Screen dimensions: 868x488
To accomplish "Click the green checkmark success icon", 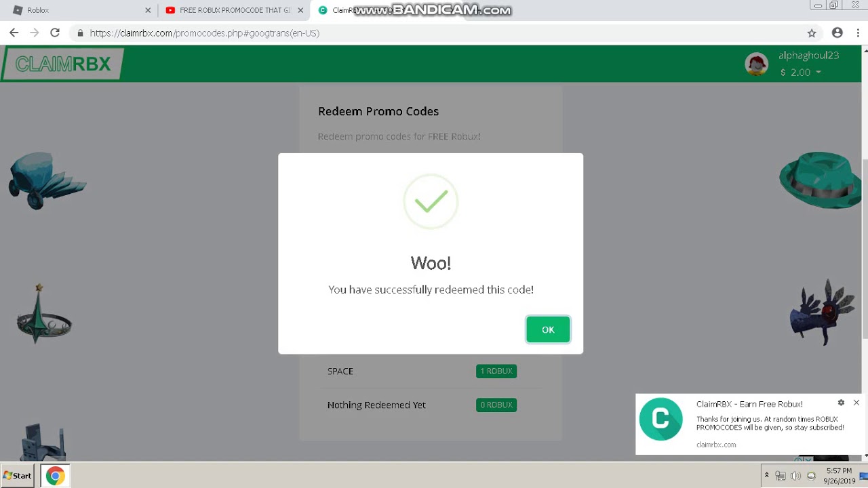I will 431,201.
